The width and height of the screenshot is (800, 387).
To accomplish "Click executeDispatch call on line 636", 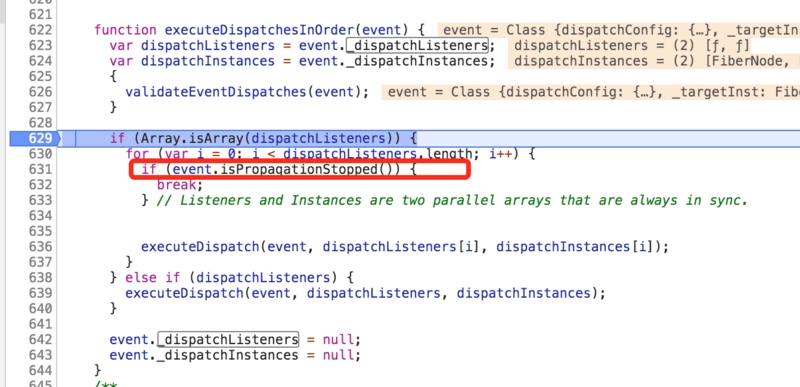I will (x=200, y=247).
